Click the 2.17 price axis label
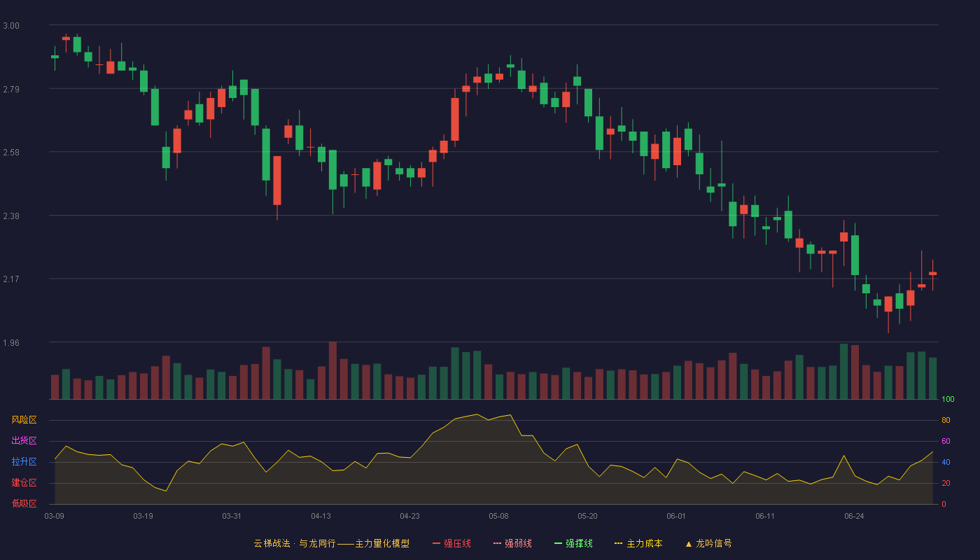 point(11,279)
